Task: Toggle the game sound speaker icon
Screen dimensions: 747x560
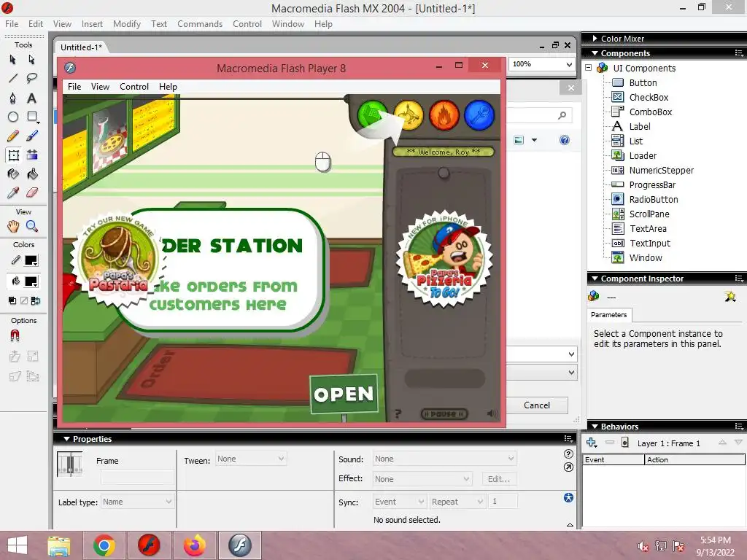Action: [492, 413]
